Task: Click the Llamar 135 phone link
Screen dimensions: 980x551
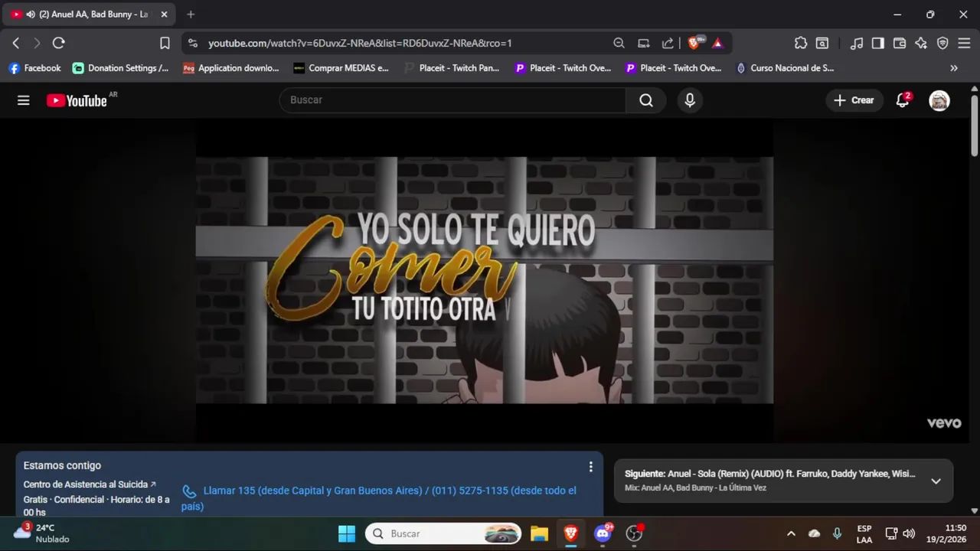Action: click(x=380, y=498)
